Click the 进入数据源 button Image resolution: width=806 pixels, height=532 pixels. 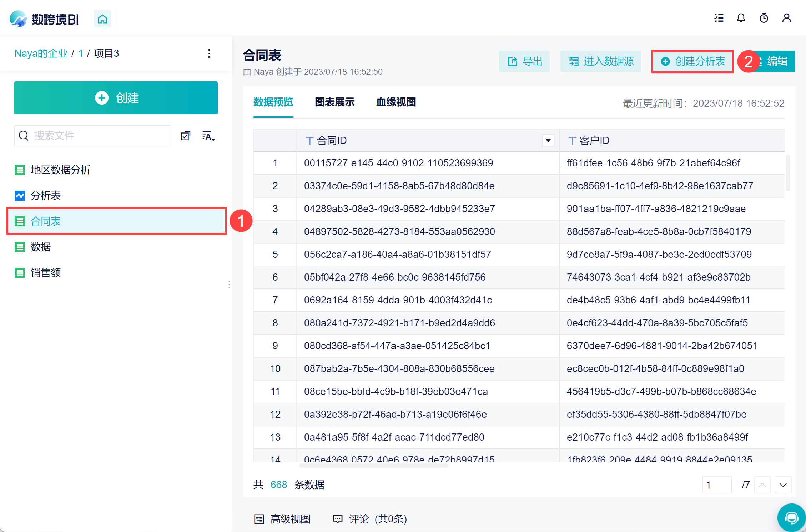click(x=601, y=62)
